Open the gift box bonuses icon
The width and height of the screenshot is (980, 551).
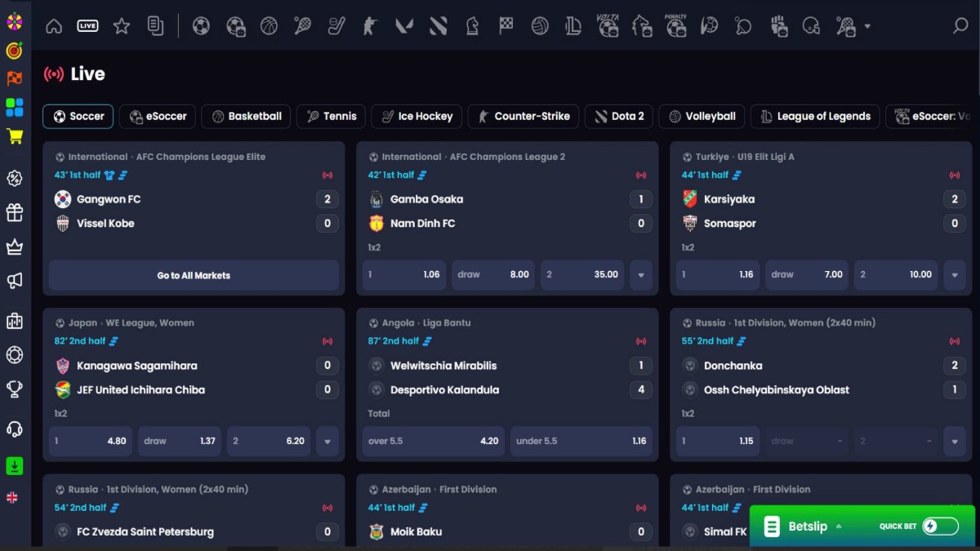14,213
